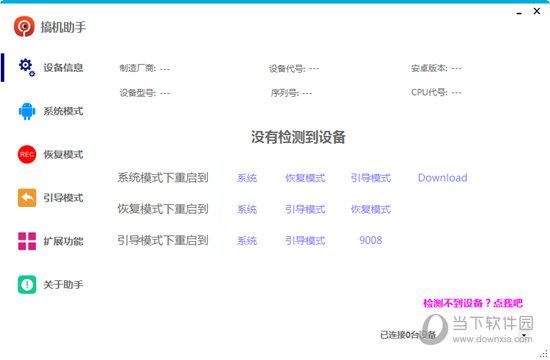550x360 pixels.
Task: Close the 搞机助手 window
Action: [537, 11]
